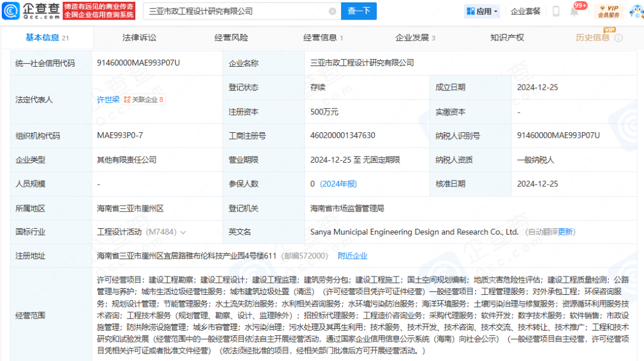Click the user avatar icon at top right

[x=637, y=11]
